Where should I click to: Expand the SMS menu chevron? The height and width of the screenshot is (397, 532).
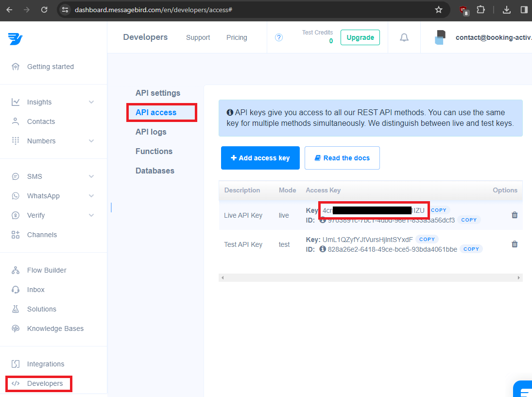(x=91, y=176)
